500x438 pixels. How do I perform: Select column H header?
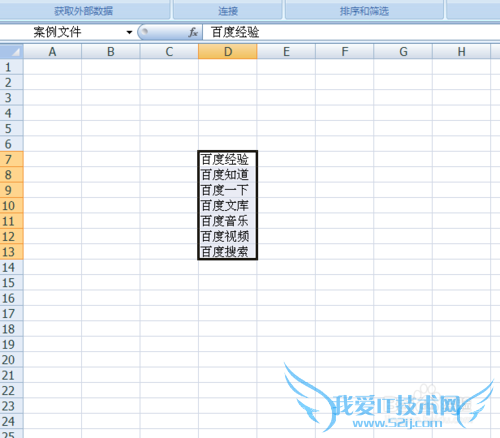[x=462, y=52]
